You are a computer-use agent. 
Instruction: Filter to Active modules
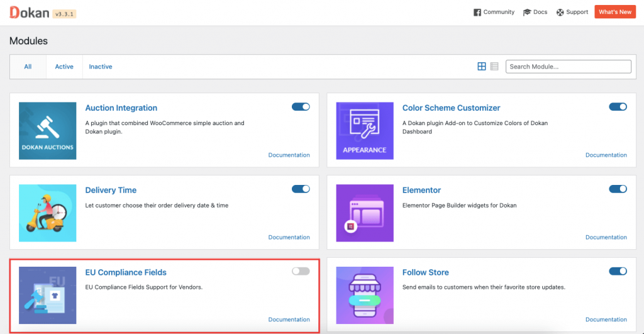64,67
